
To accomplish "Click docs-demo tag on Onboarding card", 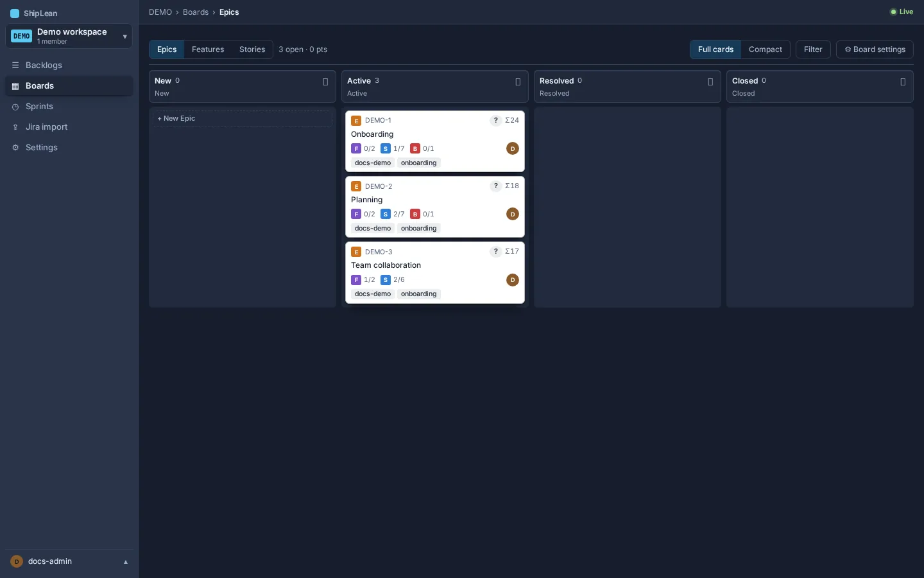I will [x=373, y=163].
